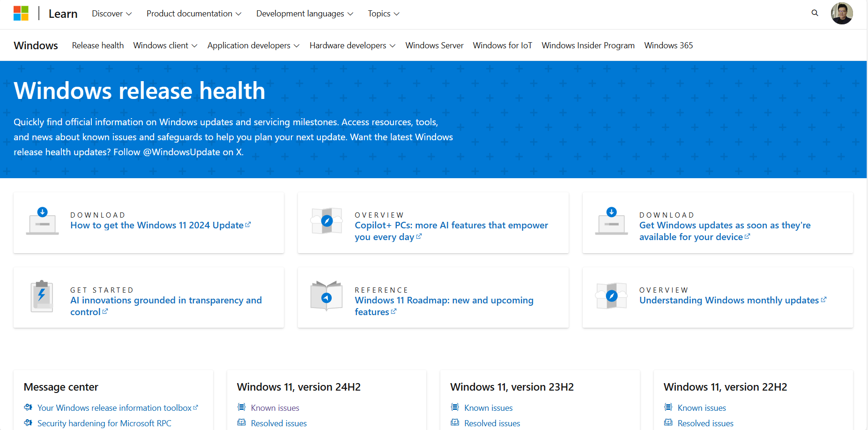Click the open-book reference icon on the Roadmap card
This screenshot has height=430, width=868.
click(x=326, y=296)
